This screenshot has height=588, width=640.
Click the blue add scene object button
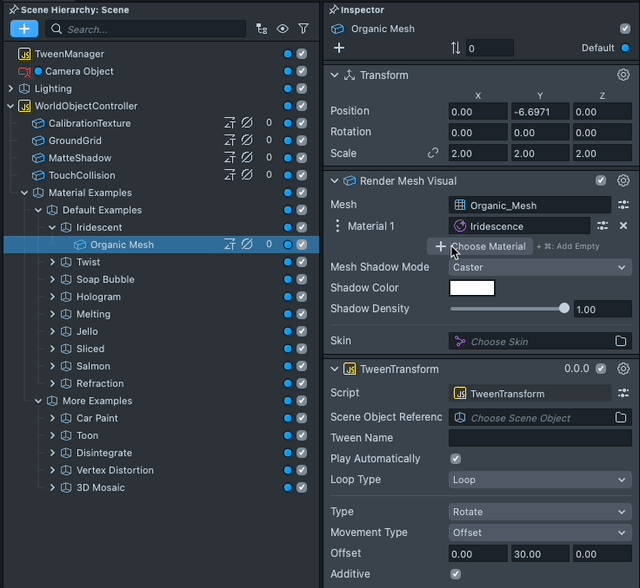(24, 29)
